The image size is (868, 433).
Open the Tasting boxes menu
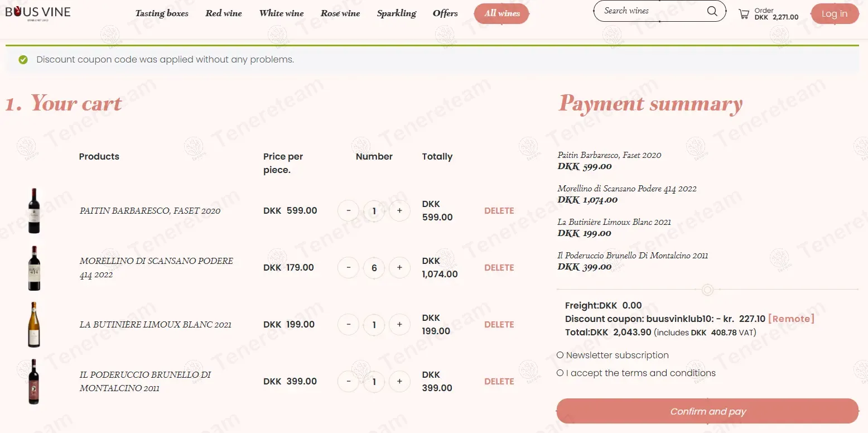(x=162, y=13)
